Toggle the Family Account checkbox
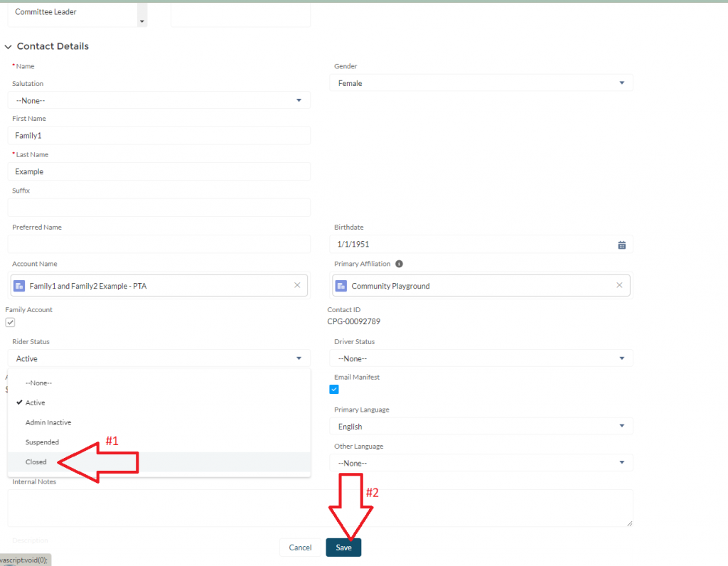The height and width of the screenshot is (566, 728). click(11, 322)
